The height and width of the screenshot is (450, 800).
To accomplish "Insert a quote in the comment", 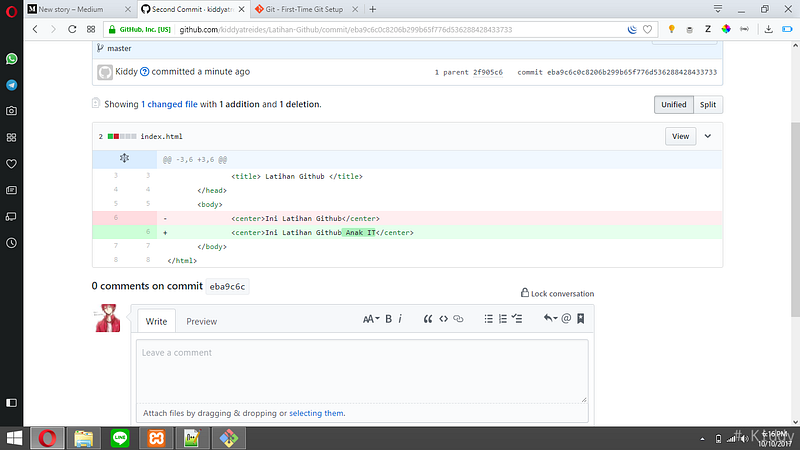I will (428, 319).
